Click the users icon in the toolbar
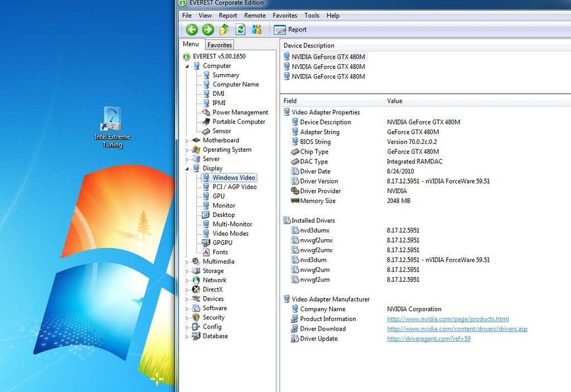This screenshot has height=392, width=571. (x=257, y=30)
